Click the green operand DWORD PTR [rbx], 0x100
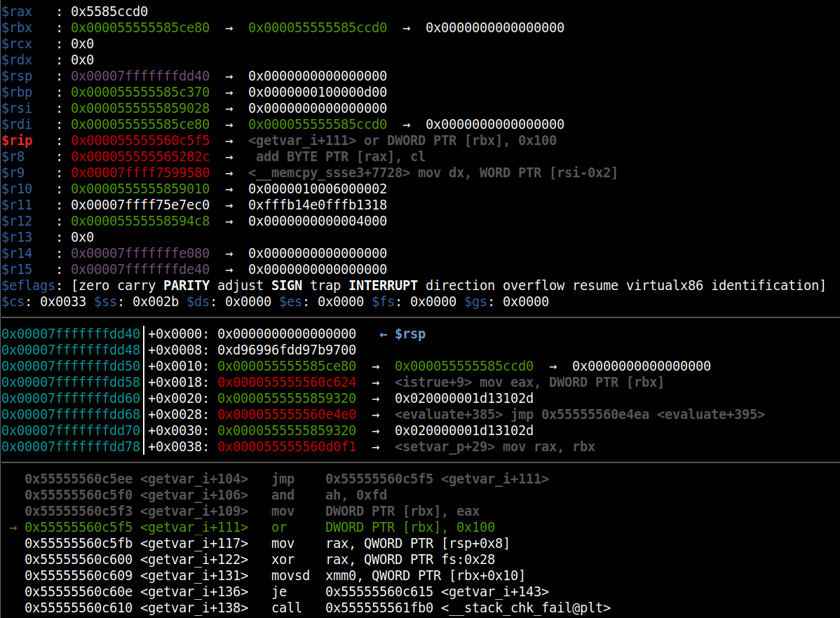The width and height of the screenshot is (840, 618). coord(409,527)
